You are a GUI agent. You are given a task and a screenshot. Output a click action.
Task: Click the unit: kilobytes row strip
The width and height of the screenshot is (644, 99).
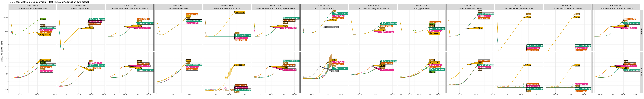click(x=642, y=30)
